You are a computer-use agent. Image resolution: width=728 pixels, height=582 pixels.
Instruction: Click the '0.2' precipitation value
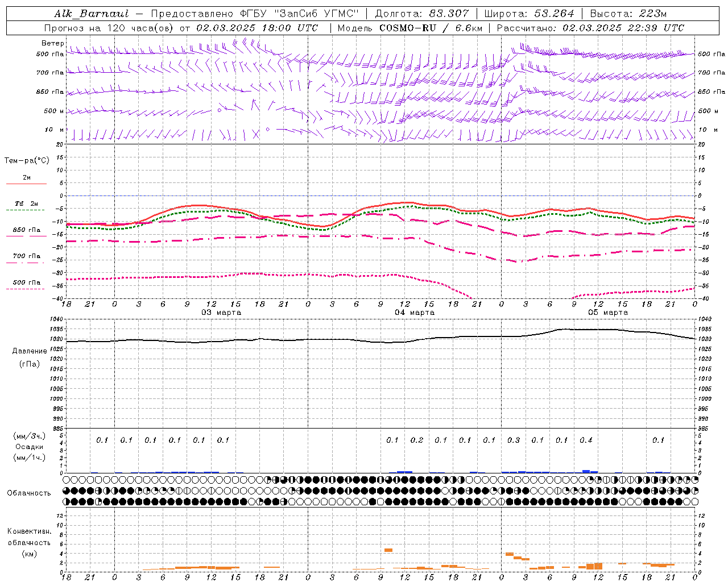[417, 440]
